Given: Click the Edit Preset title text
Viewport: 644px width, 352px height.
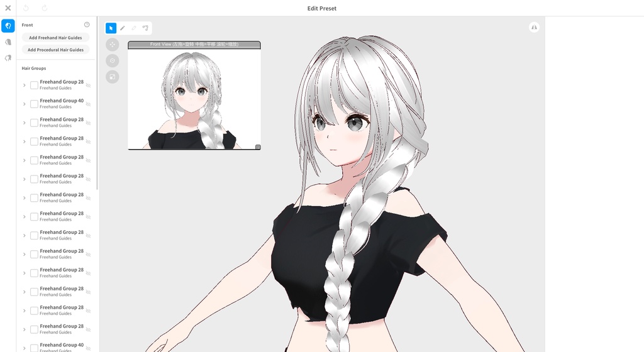Looking at the screenshot, I should 321,8.
